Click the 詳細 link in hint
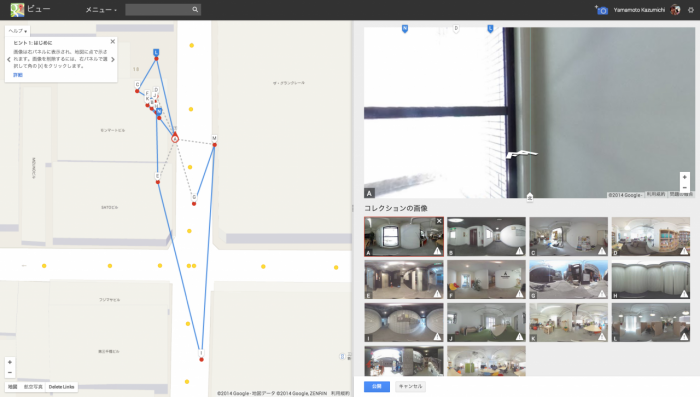The height and width of the screenshot is (397, 700). click(x=18, y=75)
